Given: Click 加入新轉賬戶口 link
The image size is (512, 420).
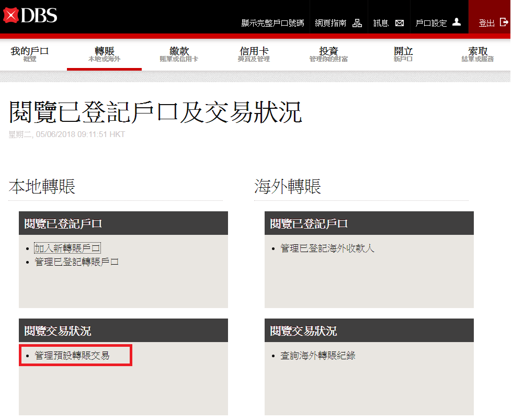Looking at the screenshot, I should (67, 248).
